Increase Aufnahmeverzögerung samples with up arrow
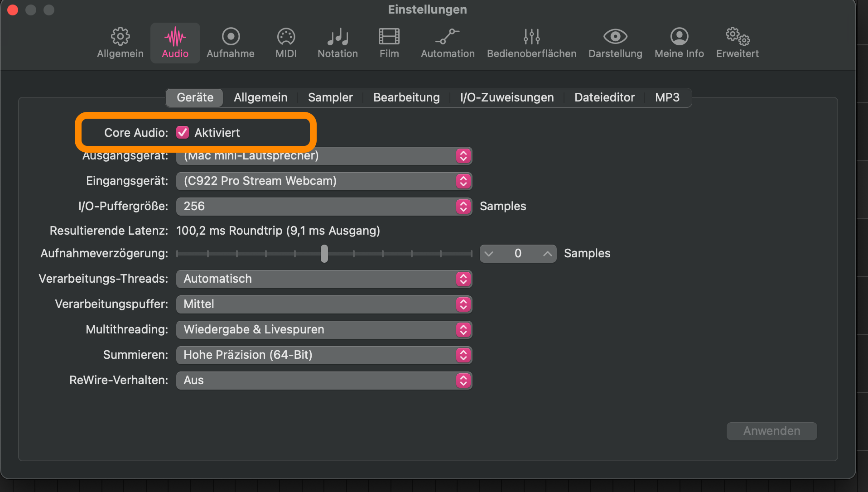868x492 pixels. pos(547,254)
